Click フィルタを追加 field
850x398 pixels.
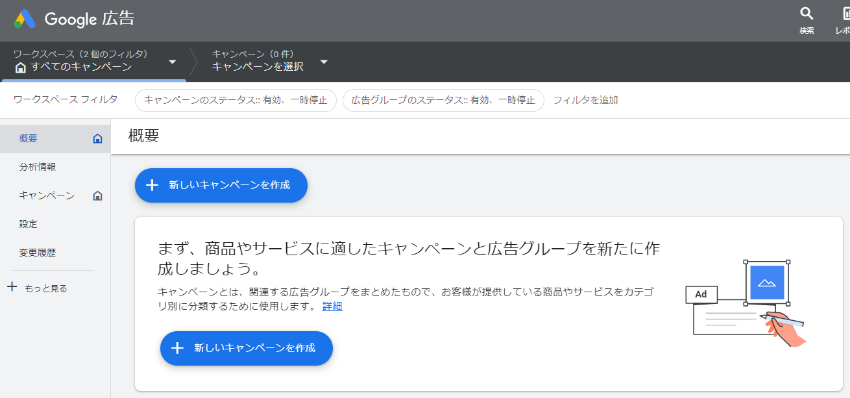coord(585,100)
